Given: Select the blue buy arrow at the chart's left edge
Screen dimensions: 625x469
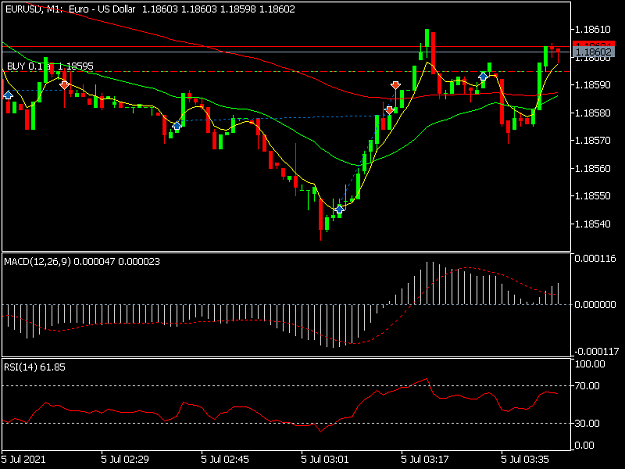Looking at the screenshot, I should click(8, 95).
